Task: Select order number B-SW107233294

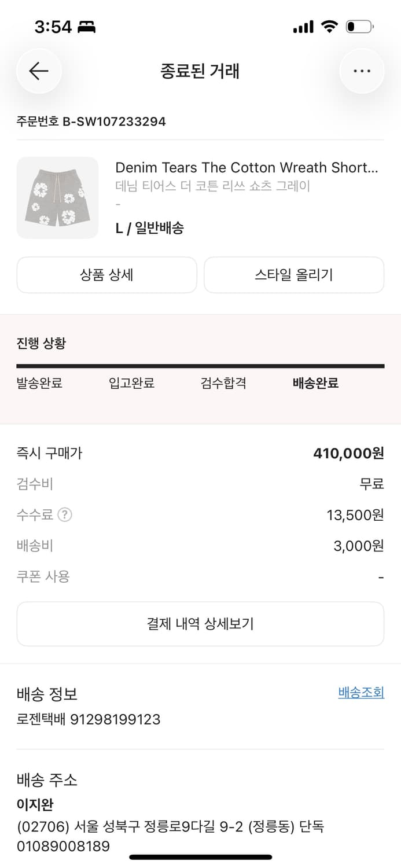Action: tap(91, 121)
